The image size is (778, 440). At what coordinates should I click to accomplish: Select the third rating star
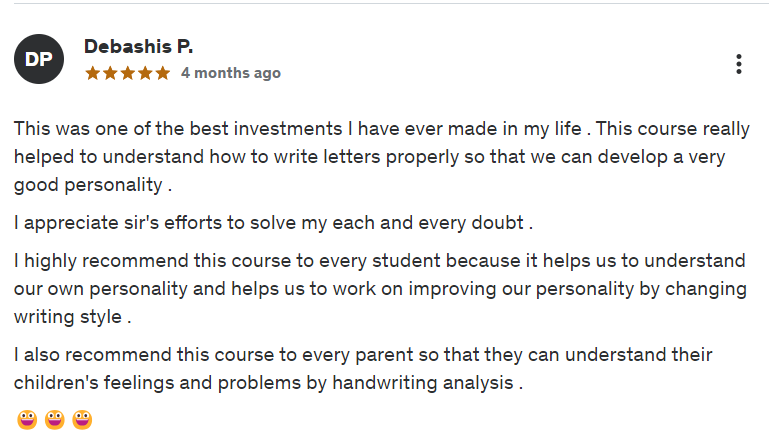point(128,73)
